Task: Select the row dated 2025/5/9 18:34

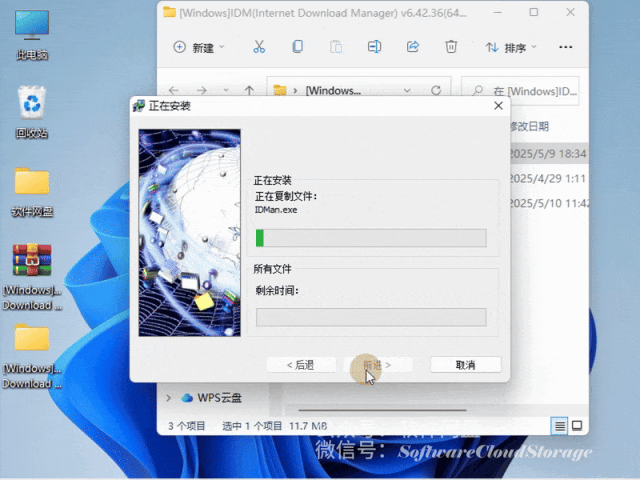Action: tap(549, 154)
